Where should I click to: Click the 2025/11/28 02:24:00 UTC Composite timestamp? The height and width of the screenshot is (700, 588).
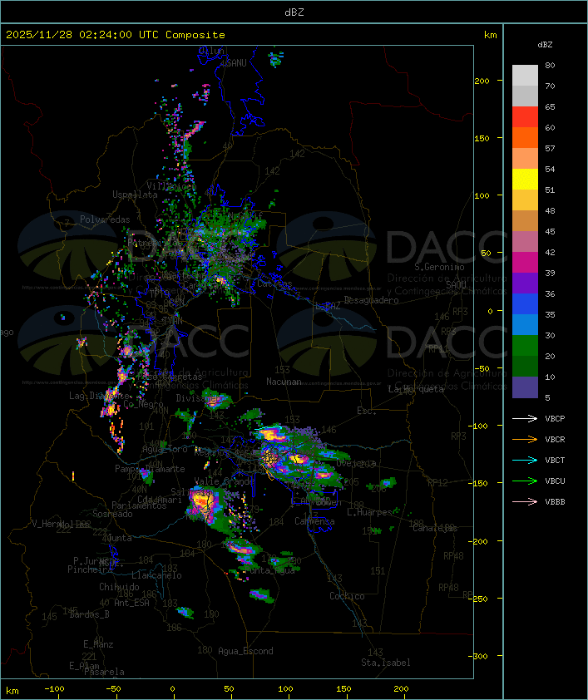pyautogui.click(x=116, y=34)
